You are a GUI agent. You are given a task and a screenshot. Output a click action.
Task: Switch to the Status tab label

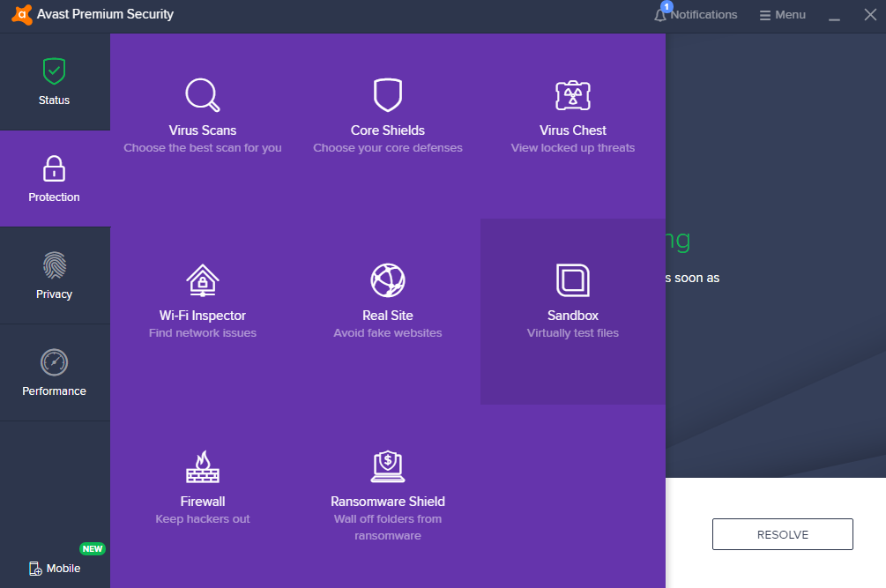click(55, 100)
